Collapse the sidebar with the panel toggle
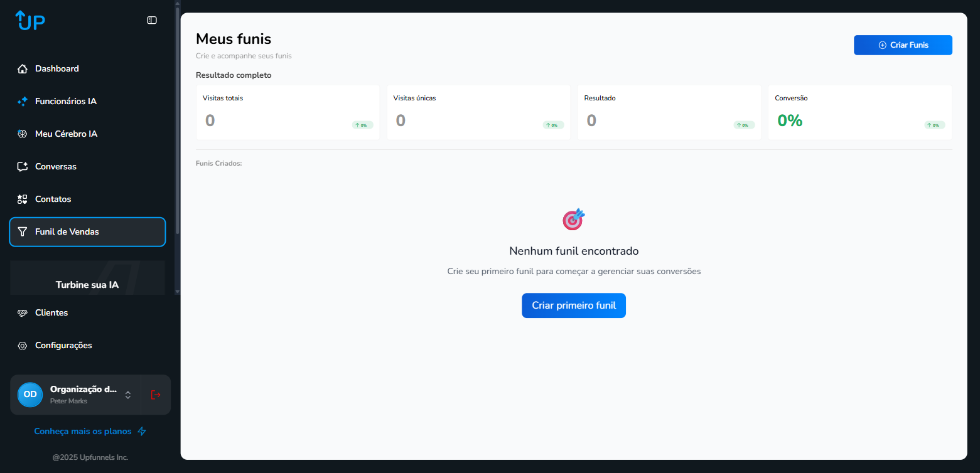 [152, 20]
